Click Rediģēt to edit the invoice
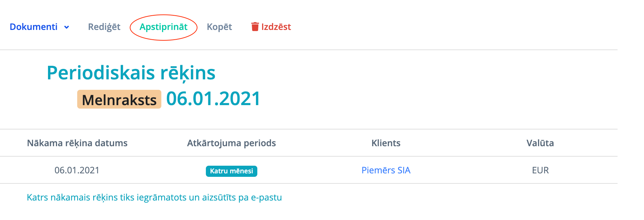 [104, 27]
